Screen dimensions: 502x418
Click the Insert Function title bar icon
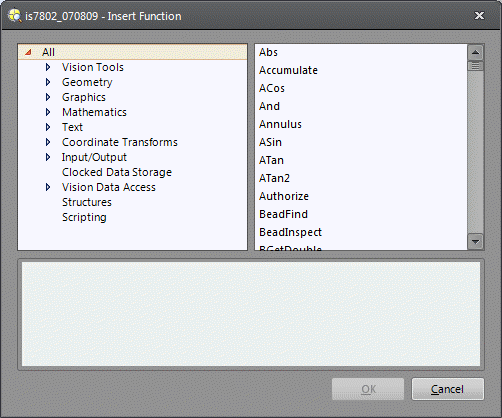15,16
